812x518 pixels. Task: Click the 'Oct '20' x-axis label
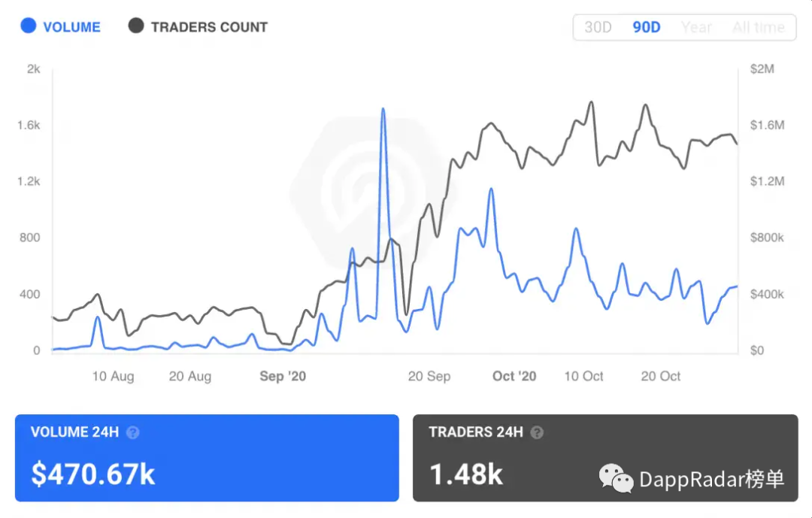pyautogui.click(x=514, y=376)
